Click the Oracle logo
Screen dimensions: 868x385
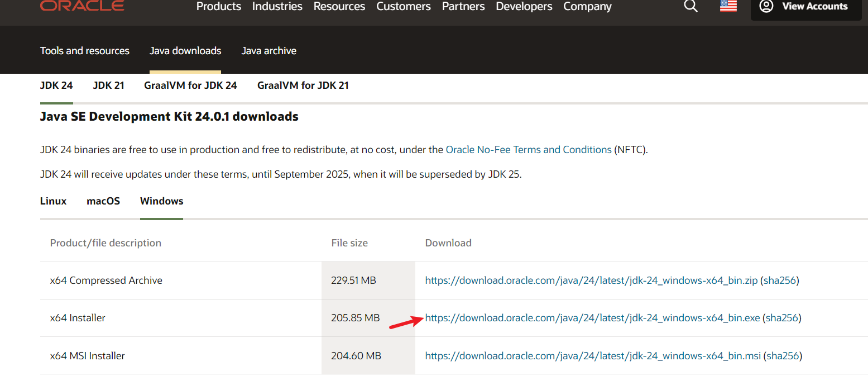click(x=82, y=6)
